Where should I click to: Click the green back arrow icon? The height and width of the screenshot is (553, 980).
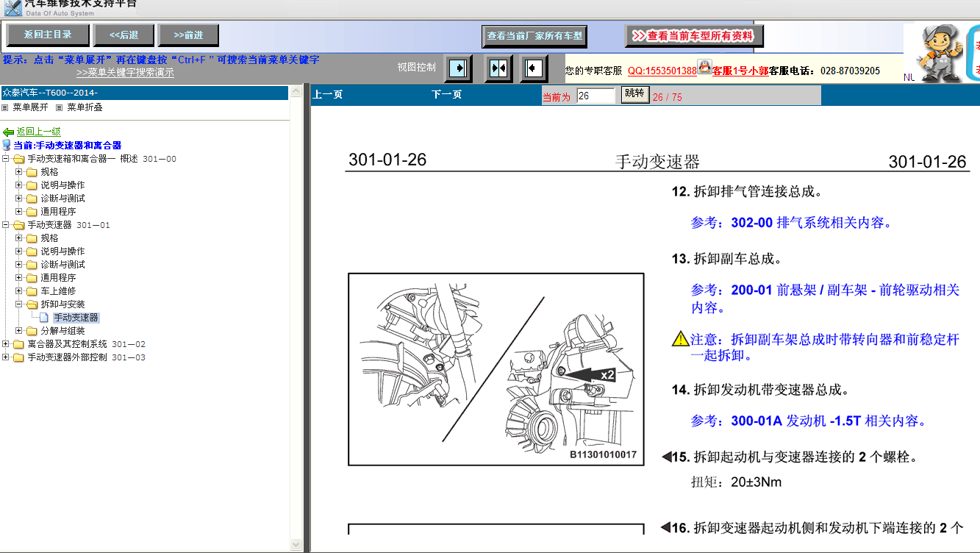(9, 132)
